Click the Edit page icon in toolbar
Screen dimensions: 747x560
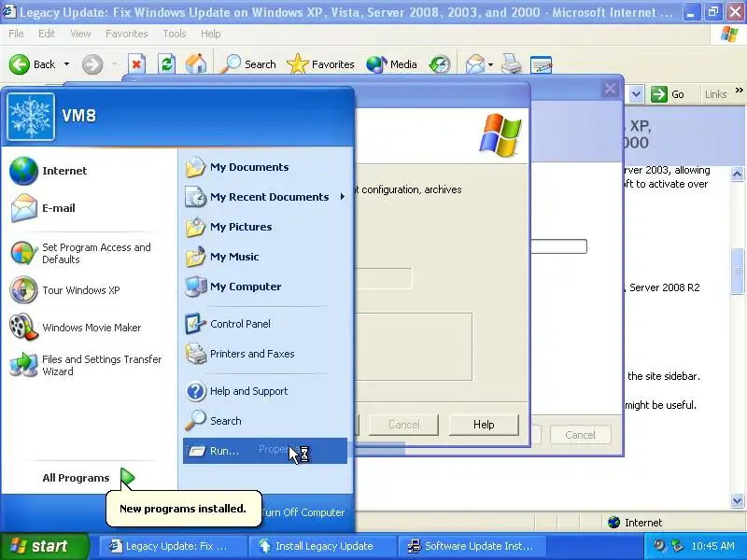541,64
